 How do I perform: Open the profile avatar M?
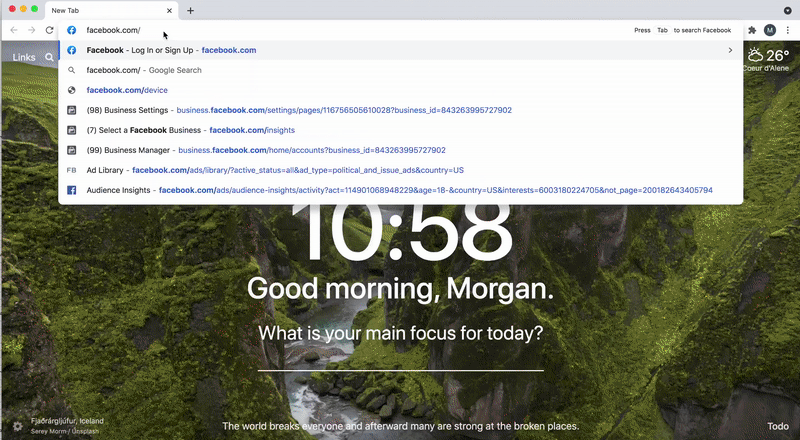(770, 30)
